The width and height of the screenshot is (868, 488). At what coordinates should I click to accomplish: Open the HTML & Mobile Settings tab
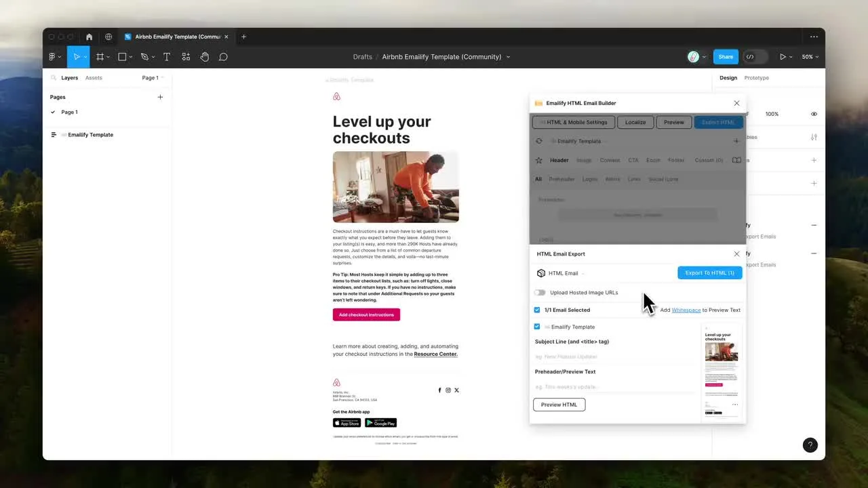point(573,122)
